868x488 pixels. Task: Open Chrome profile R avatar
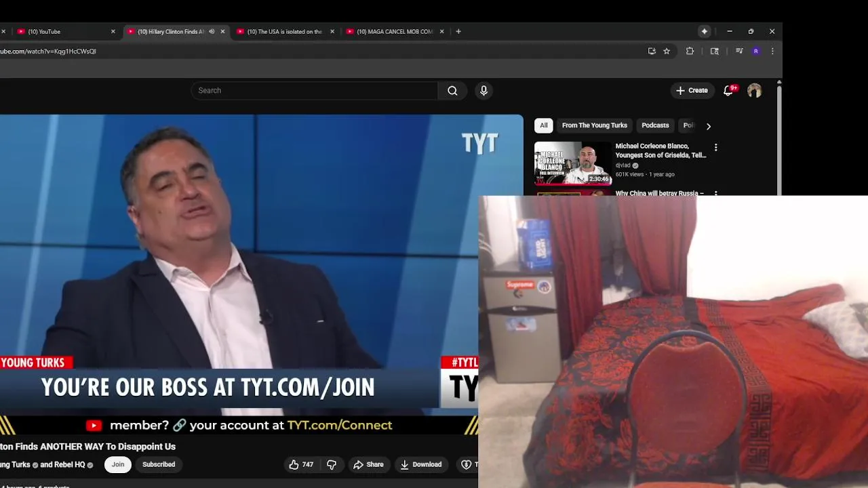pos(755,51)
